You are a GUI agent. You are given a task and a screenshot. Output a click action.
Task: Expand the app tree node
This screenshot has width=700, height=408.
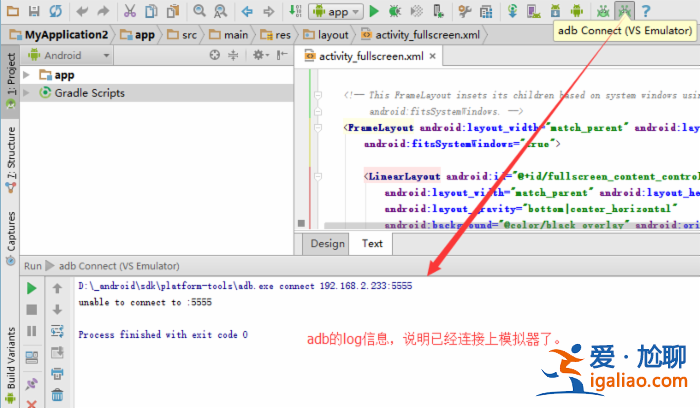coord(26,75)
